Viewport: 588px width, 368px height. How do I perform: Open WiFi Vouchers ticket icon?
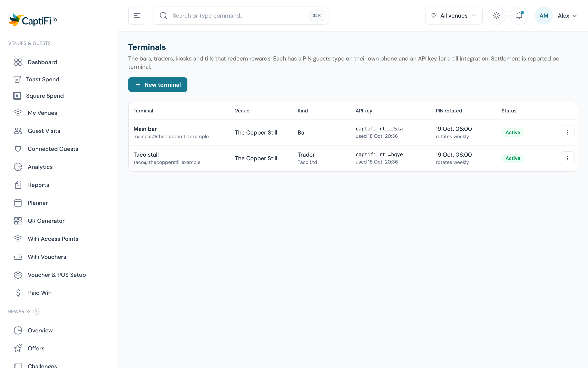click(x=18, y=257)
